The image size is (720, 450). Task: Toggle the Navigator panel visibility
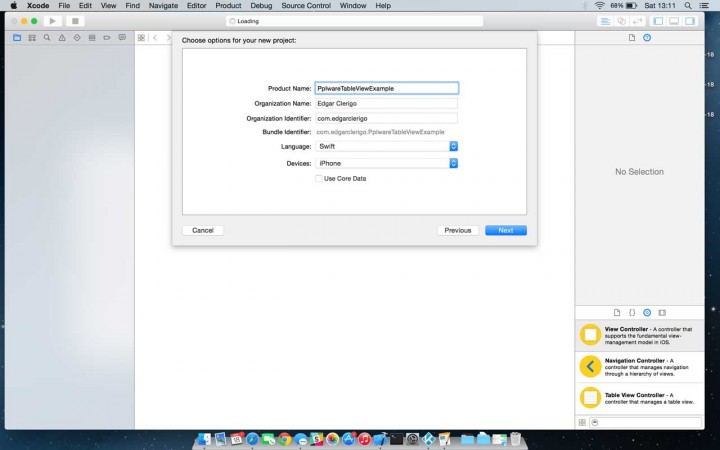658,21
